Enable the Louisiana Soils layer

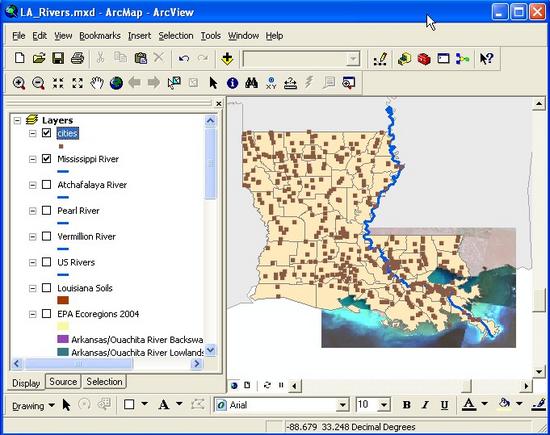(x=46, y=288)
